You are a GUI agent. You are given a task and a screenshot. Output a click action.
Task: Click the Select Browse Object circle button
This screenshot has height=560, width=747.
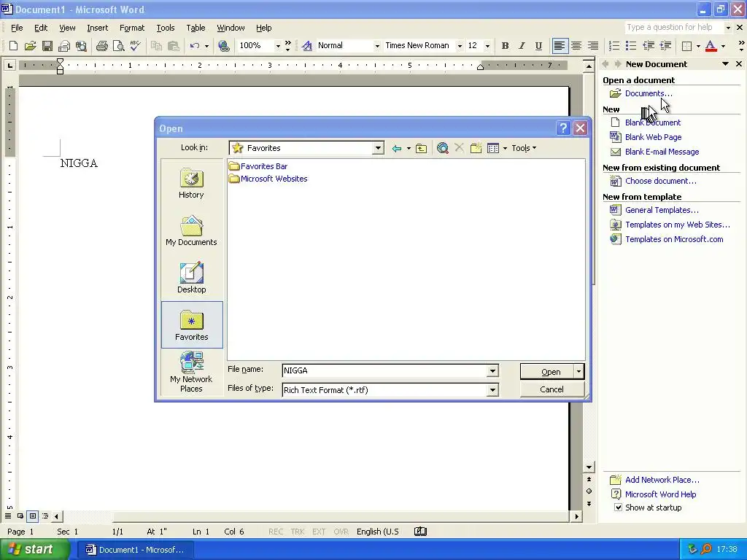(589, 491)
